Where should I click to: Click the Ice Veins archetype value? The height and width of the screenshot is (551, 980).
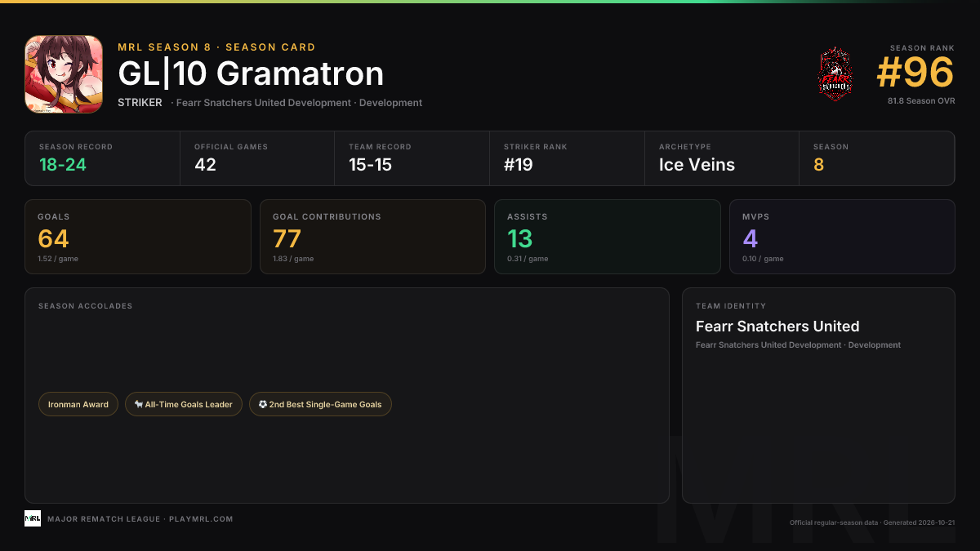tap(697, 165)
